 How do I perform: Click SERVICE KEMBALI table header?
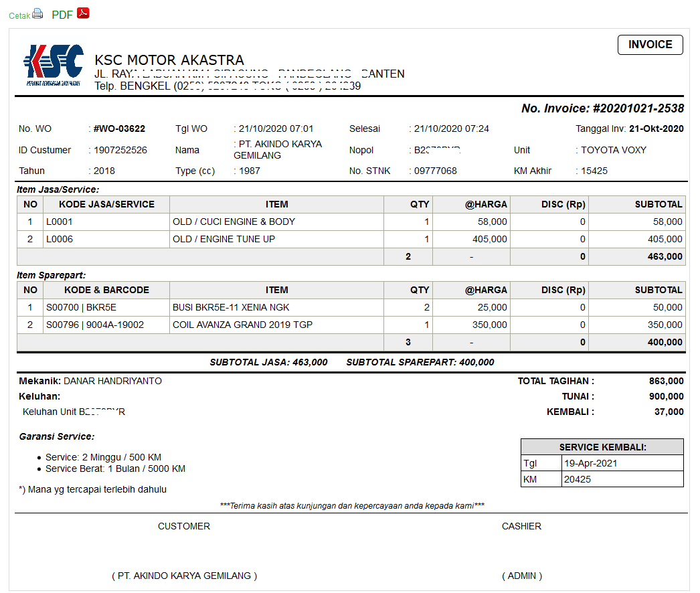602,447
